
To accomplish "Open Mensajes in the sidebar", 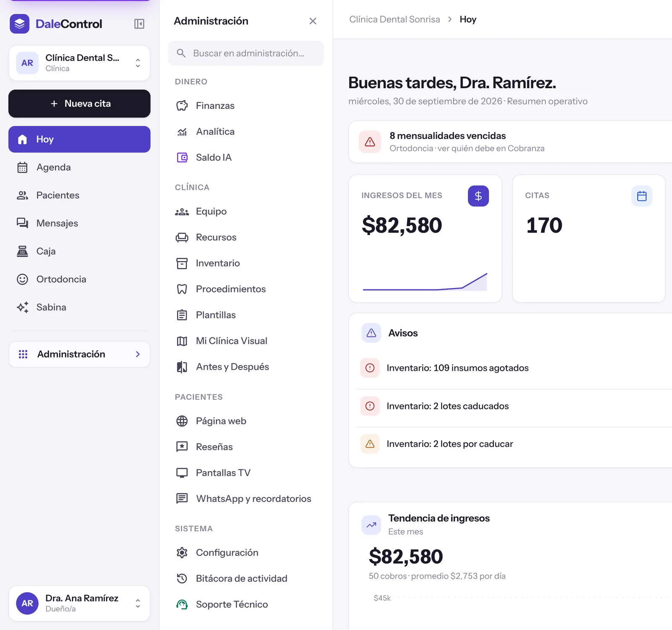I will pyautogui.click(x=79, y=223).
